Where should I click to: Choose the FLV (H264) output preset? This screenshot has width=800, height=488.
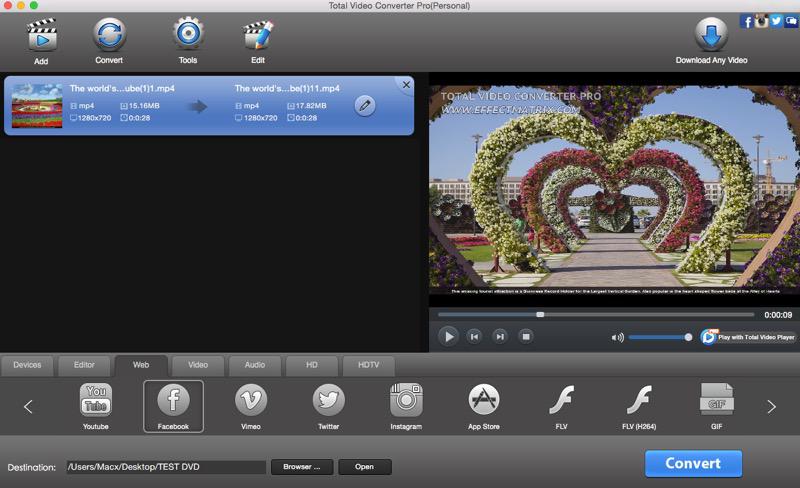tap(639, 406)
